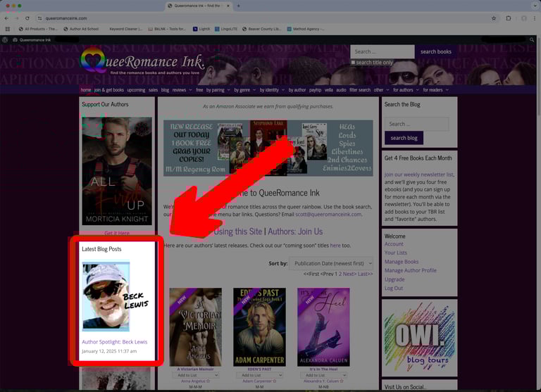Click in the Search the Blog field
This screenshot has height=392, width=541.
coord(417,124)
